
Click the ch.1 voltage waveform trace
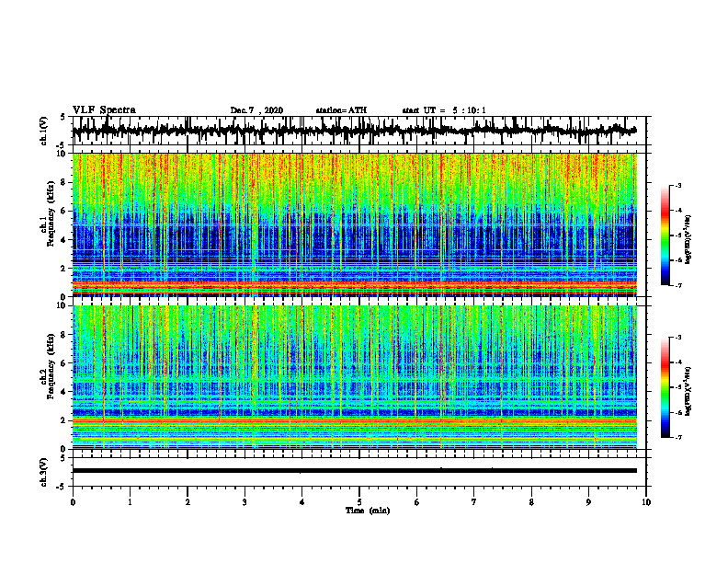tap(354, 131)
